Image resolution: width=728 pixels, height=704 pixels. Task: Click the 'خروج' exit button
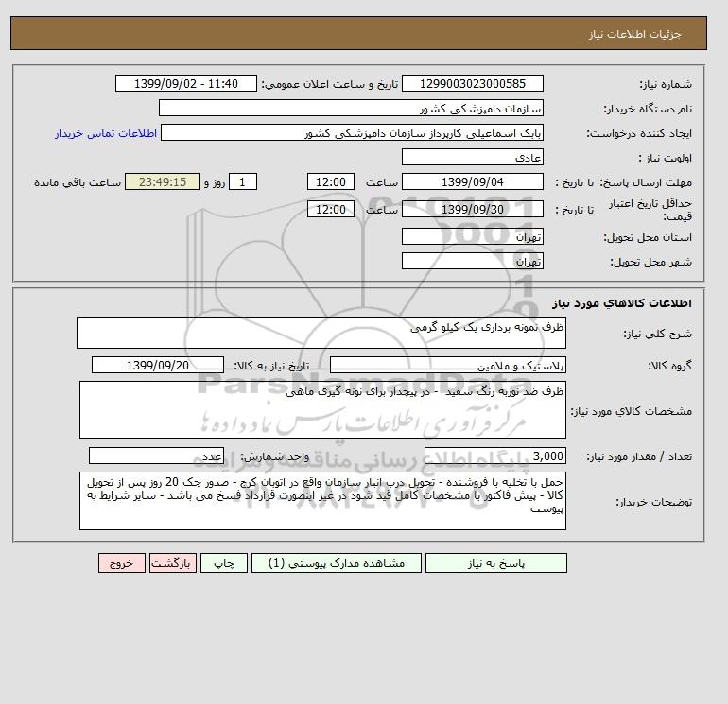pos(122,563)
